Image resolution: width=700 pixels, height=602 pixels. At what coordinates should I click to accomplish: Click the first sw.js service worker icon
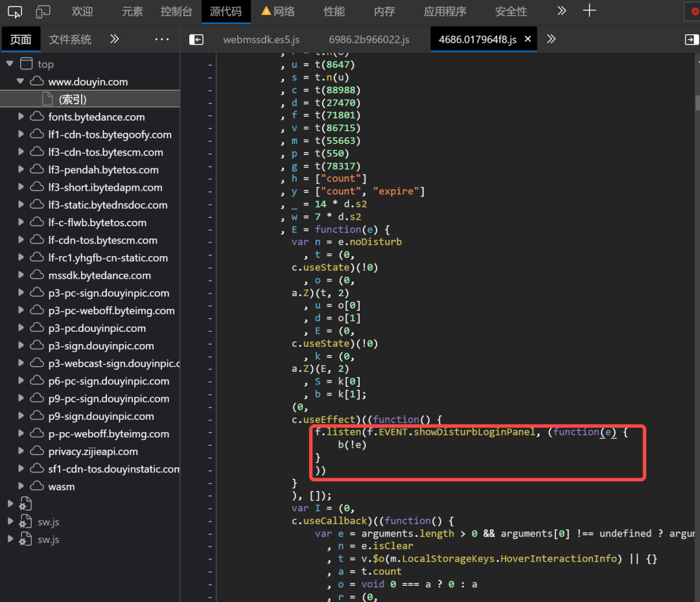coord(25,521)
